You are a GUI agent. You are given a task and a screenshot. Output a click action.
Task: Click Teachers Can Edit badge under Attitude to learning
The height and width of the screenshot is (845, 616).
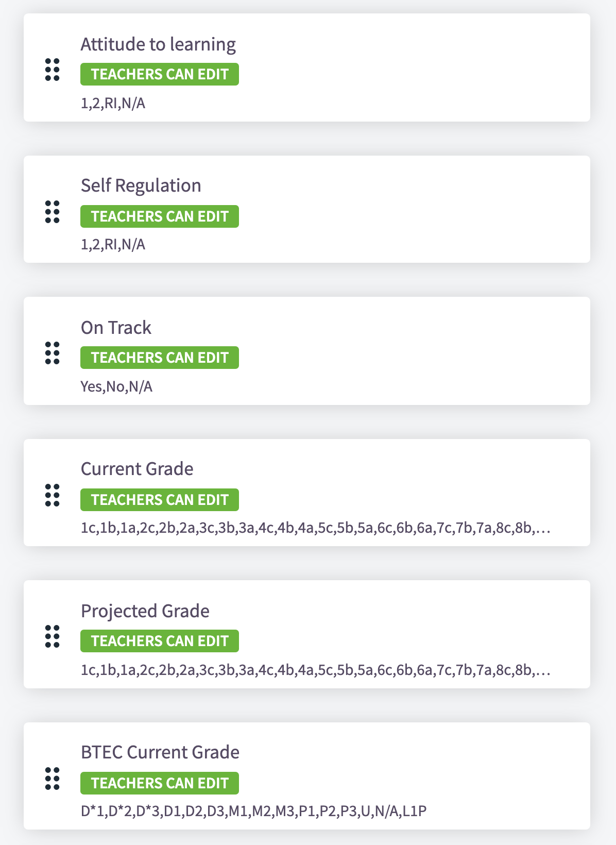(160, 74)
